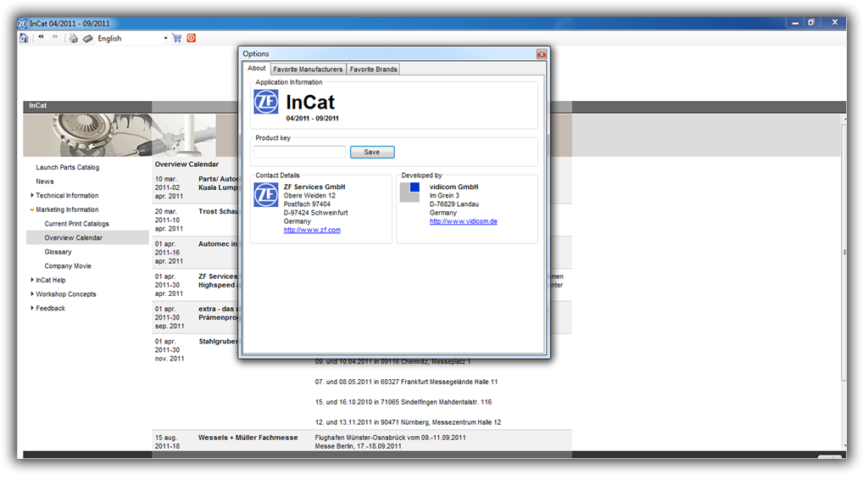This screenshot has width=868, height=480.
Task: Switch to the Favorite Brands tab
Action: (373, 70)
